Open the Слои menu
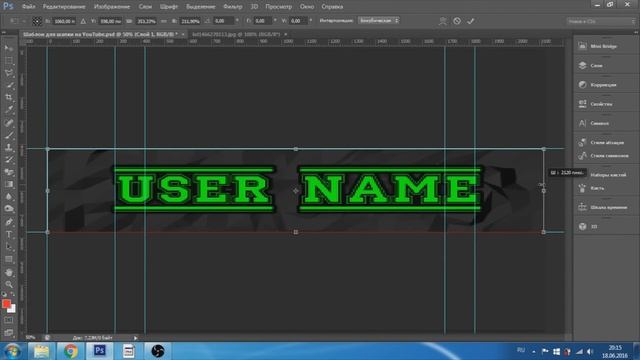The image size is (640, 360). (145, 7)
